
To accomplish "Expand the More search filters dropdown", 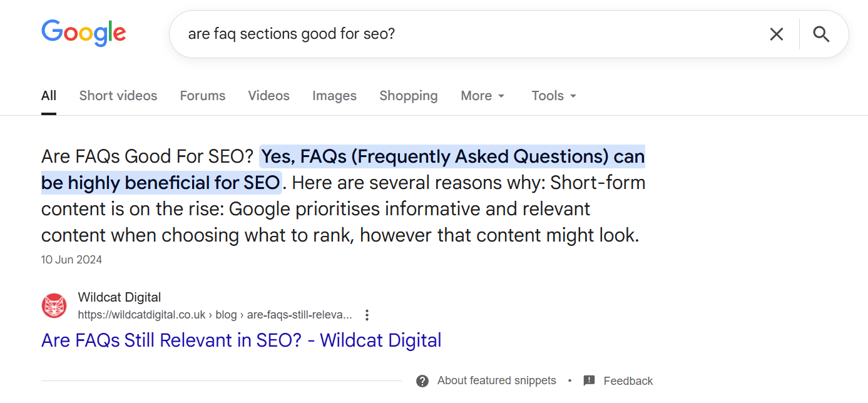I will tap(483, 96).
